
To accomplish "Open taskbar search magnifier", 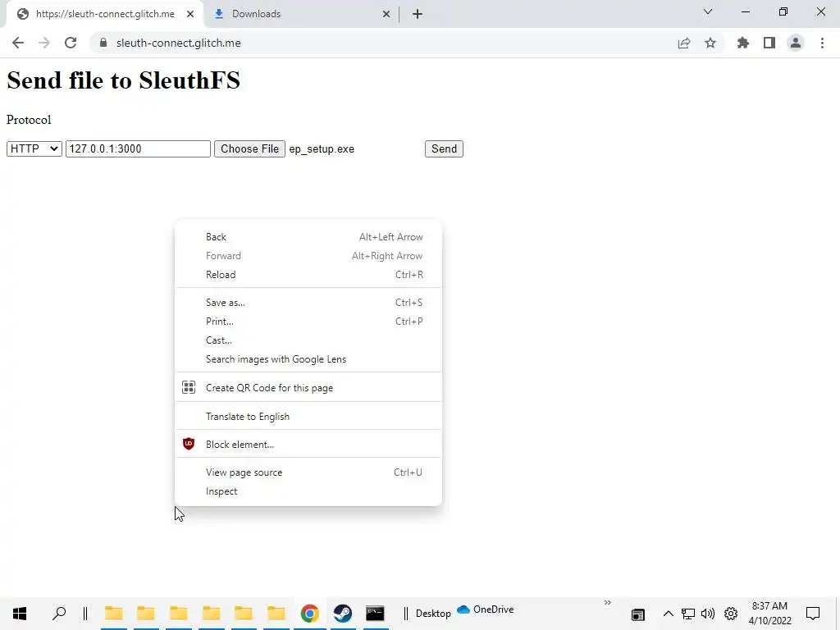I will [x=59, y=614].
